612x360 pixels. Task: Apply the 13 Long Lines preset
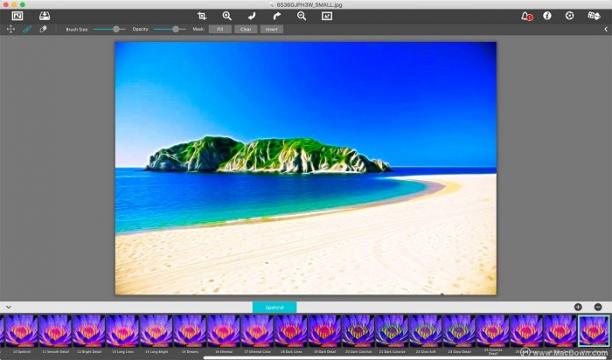[x=123, y=331]
